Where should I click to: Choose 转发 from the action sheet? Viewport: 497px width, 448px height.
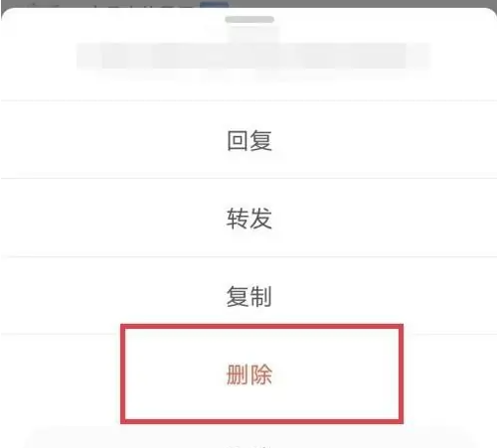(248, 219)
